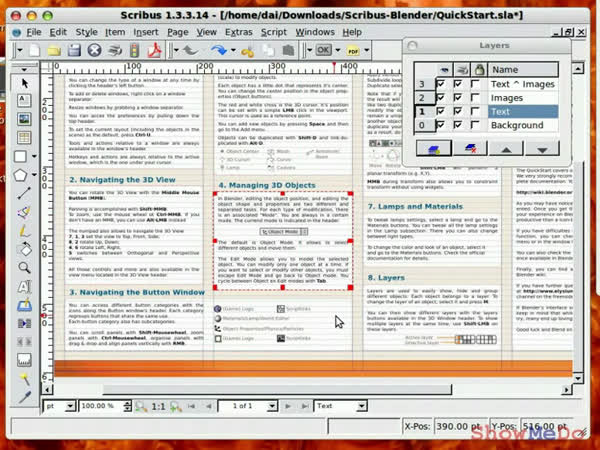Screen dimensions: 600x450
Task: Select the Bezier Curve tool
Action: point(24,212)
